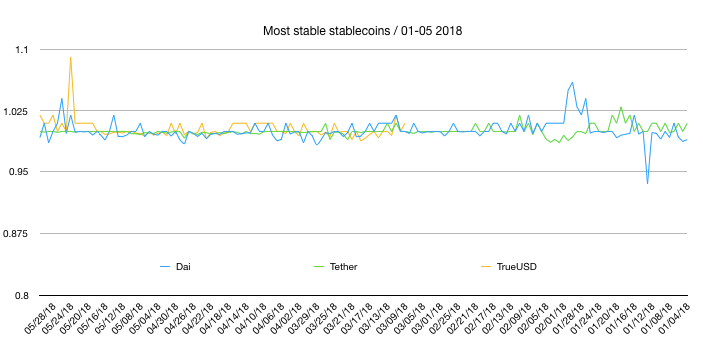Click the 01/16/18 x-axis date label
The width and height of the screenshot is (703, 362).
pyautogui.click(x=619, y=318)
